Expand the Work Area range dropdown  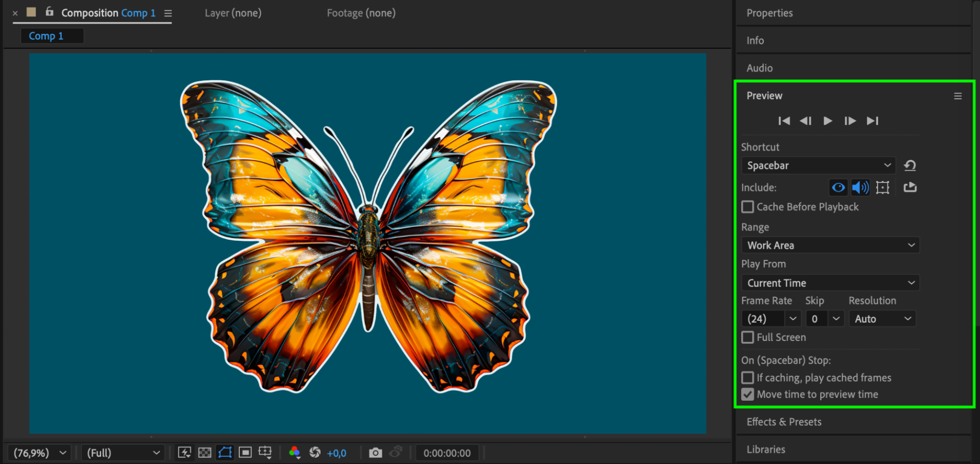(830, 245)
